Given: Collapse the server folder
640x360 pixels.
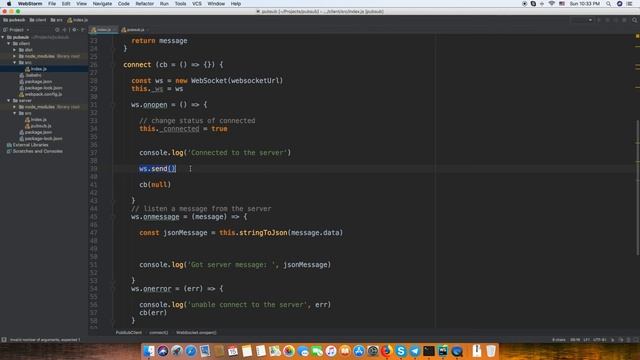Looking at the screenshot, I should pos(9,100).
